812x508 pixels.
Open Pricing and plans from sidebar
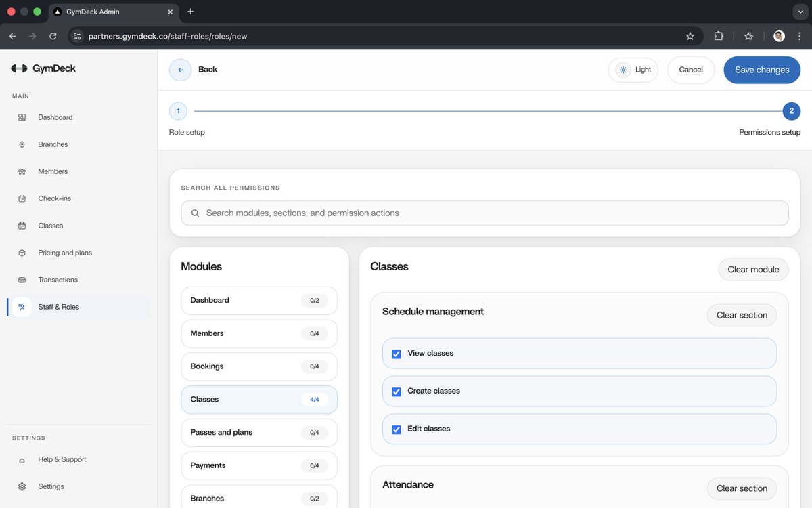click(78, 253)
